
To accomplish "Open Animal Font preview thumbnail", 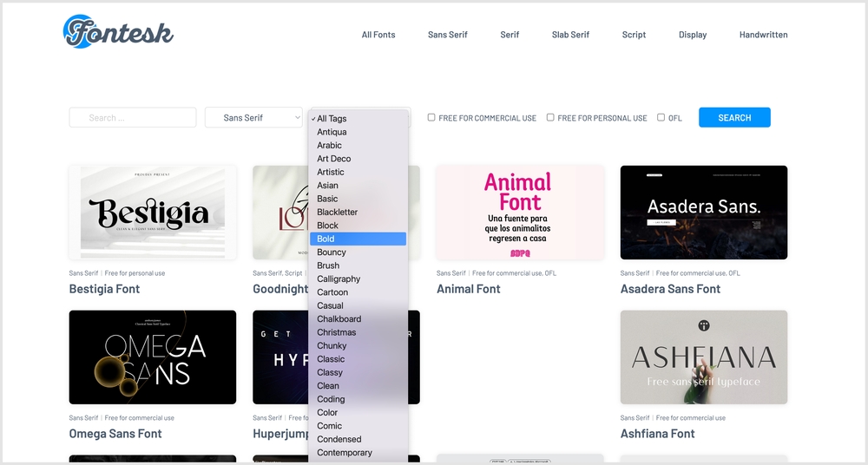I will tap(520, 212).
